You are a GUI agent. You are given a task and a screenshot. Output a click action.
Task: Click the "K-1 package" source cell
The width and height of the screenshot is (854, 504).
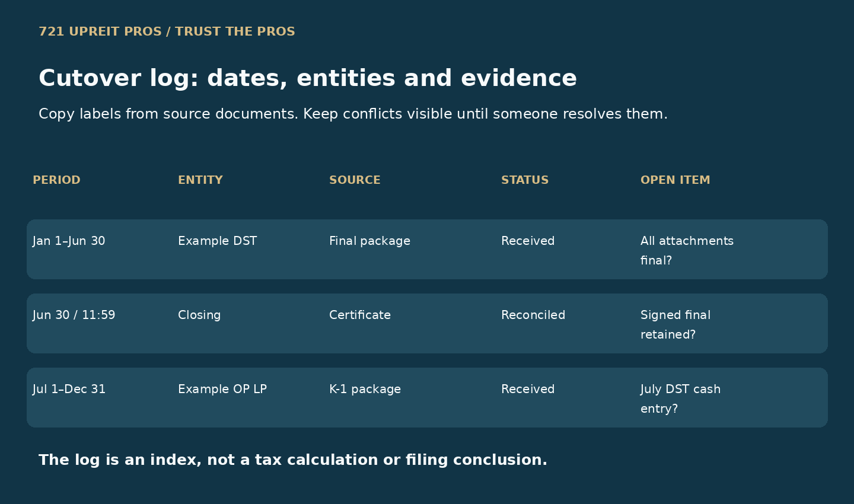tap(365, 390)
